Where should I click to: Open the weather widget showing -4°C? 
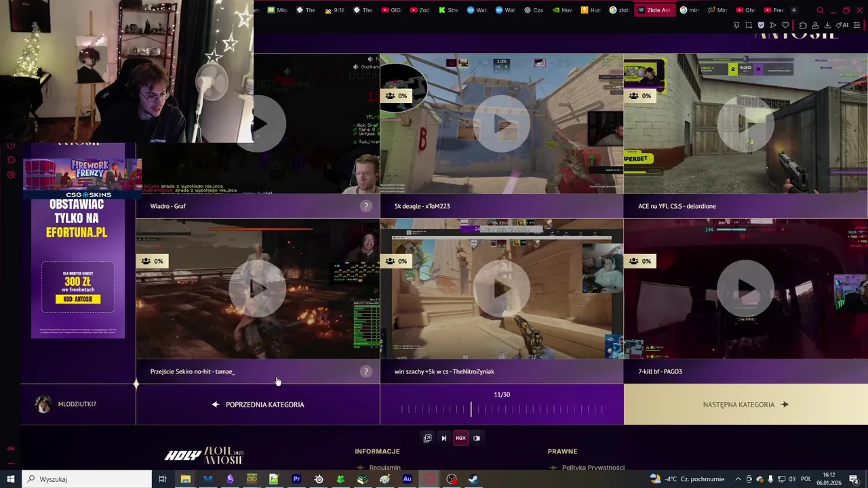pyautogui.click(x=687, y=479)
